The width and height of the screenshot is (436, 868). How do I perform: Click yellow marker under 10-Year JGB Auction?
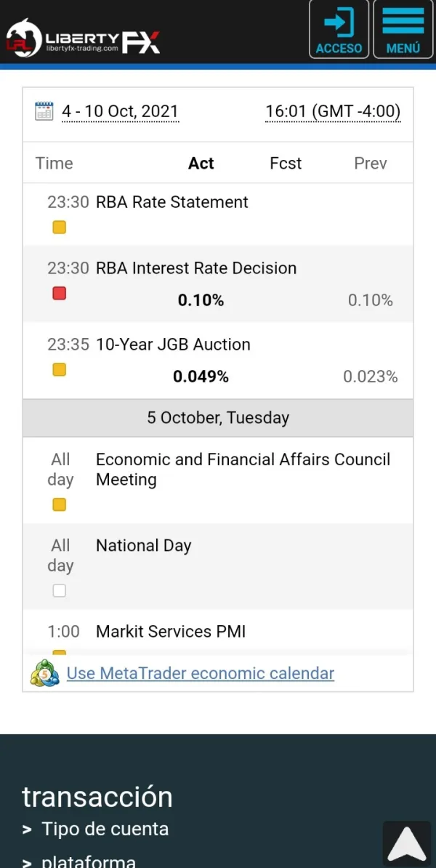[x=60, y=369]
